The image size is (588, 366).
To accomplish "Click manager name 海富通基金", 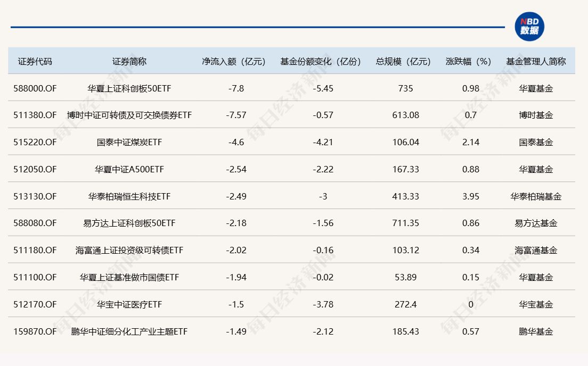I will 536,250.
